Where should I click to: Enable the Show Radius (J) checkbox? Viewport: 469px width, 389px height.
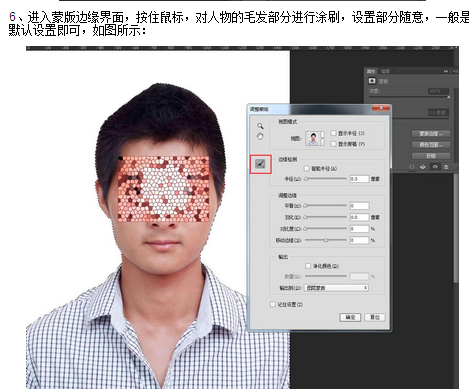[333, 133]
